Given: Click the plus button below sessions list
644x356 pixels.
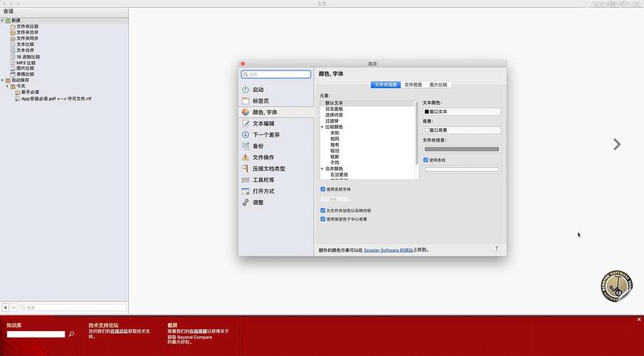Looking at the screenshot, I should tap(6, 308).
